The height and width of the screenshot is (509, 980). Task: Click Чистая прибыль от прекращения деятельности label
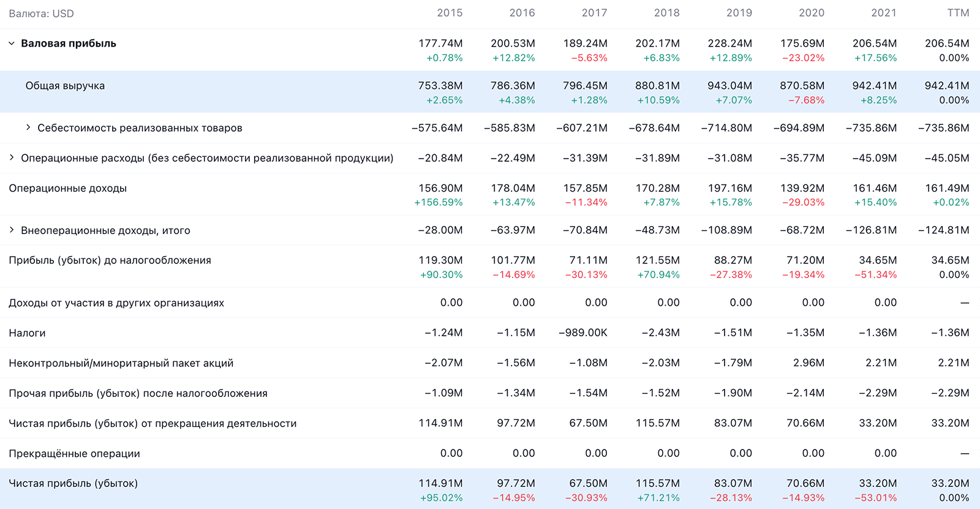pyautogui.click(x=153, y=423)
